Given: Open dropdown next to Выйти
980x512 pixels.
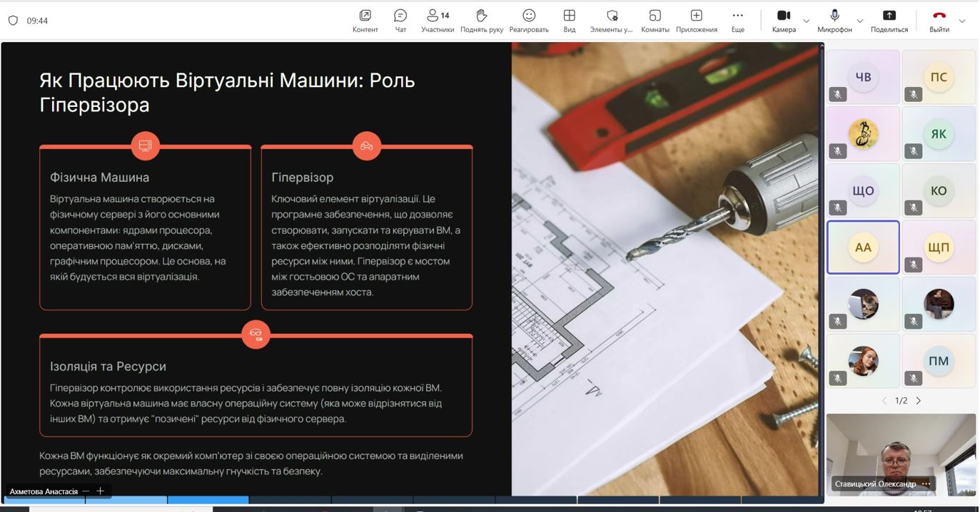Looking at the screenshot, I should 961,21.
